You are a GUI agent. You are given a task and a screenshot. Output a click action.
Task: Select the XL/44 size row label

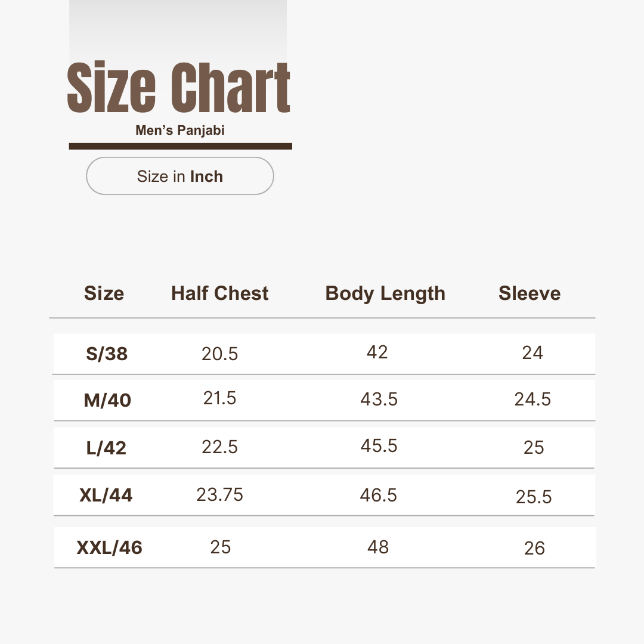click(106, 495)
